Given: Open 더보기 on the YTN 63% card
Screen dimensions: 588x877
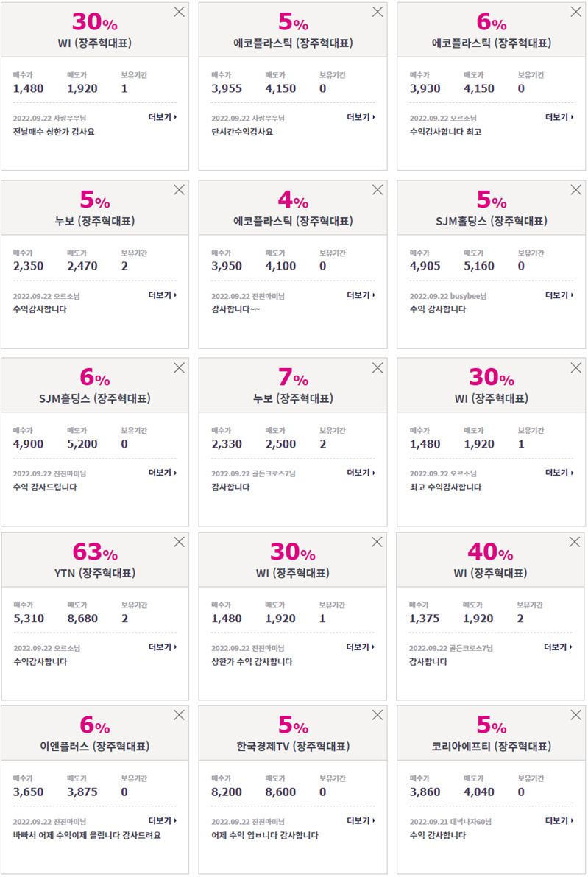Looking at the screenshot, I should (x=163, y=647).
